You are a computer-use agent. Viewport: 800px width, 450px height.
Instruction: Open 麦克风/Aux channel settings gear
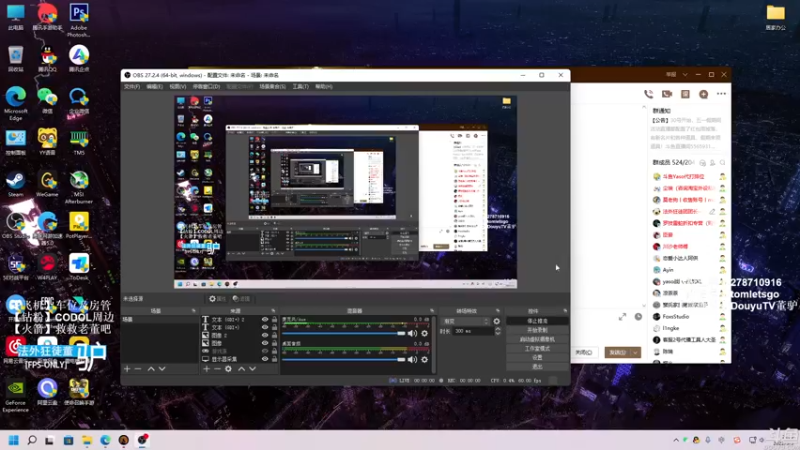tap(424, 333)
